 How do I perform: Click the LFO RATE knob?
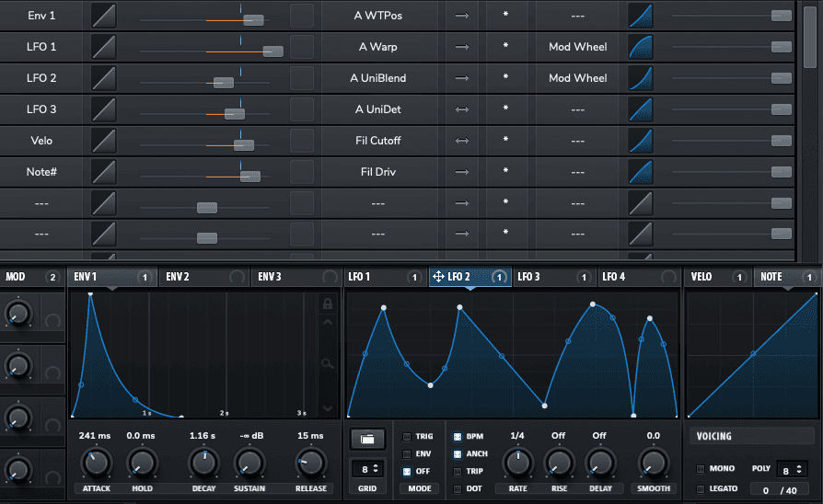click(518, 464)
